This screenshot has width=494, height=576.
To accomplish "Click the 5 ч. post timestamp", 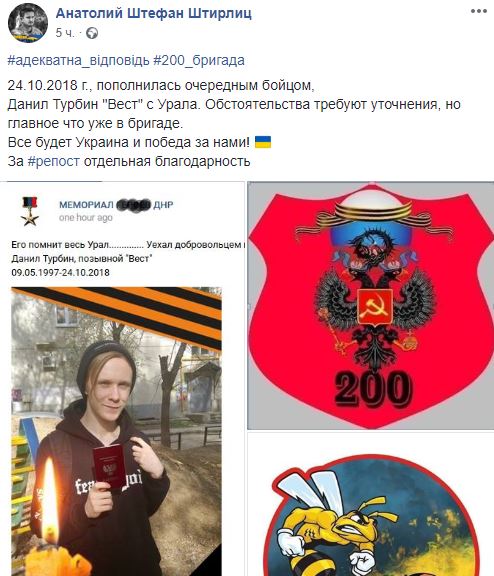I will click(x=65, y=33).
